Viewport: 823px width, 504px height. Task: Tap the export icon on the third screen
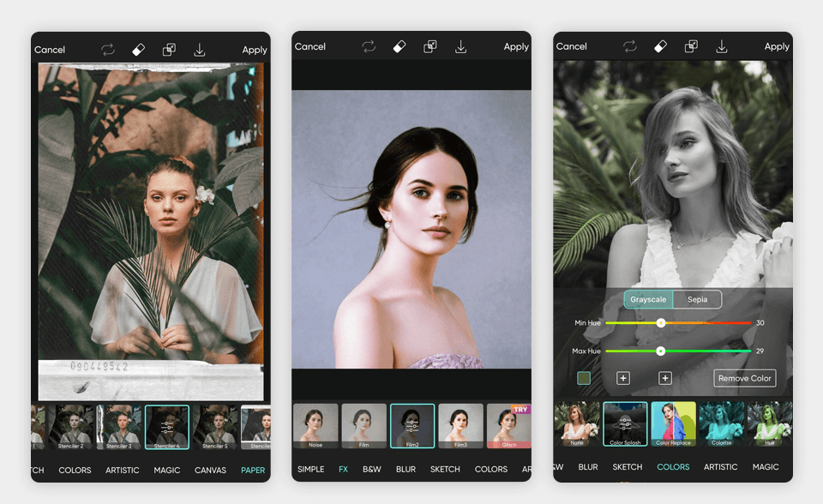click(721, 46)
